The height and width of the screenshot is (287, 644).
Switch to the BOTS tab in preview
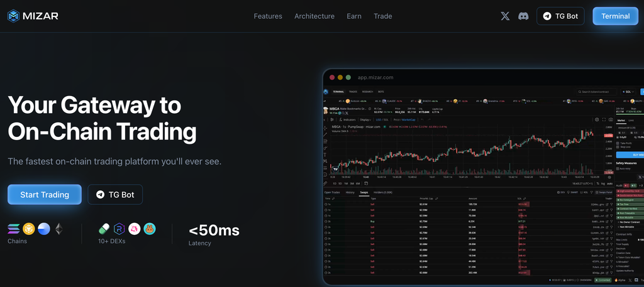pos(380,92)
